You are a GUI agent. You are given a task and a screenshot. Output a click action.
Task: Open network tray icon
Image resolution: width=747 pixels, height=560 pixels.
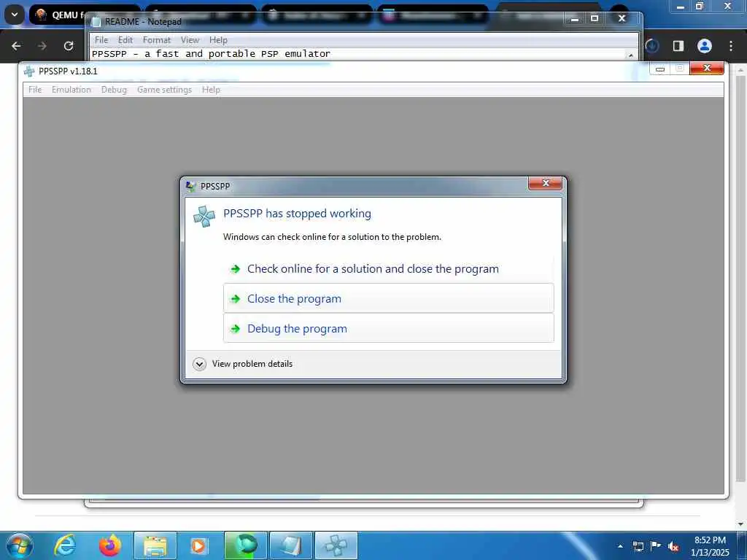638,546
